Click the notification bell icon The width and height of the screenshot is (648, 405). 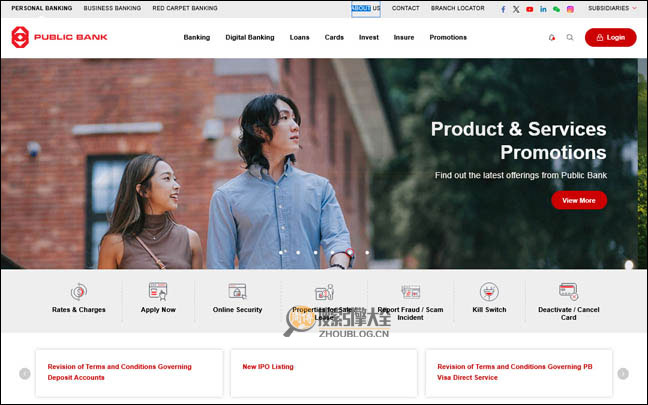551,37
